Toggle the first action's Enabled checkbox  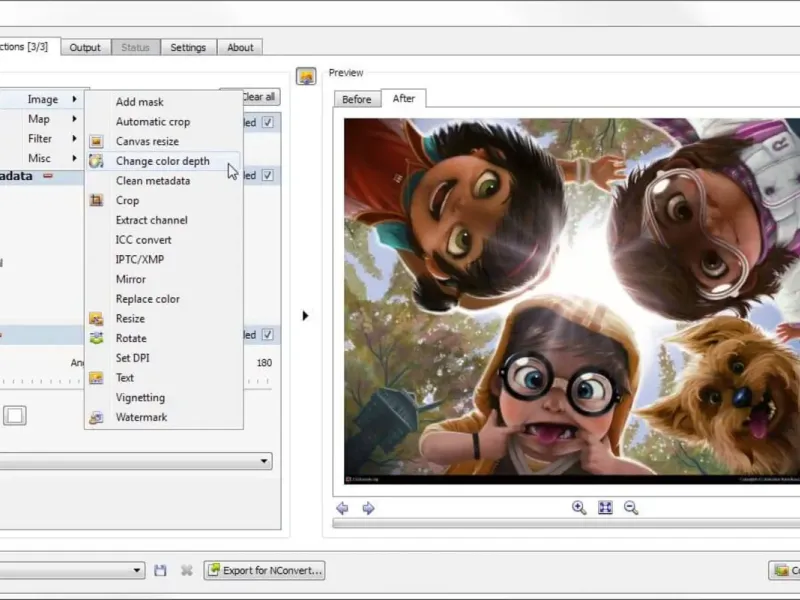(x=267, y=122)
